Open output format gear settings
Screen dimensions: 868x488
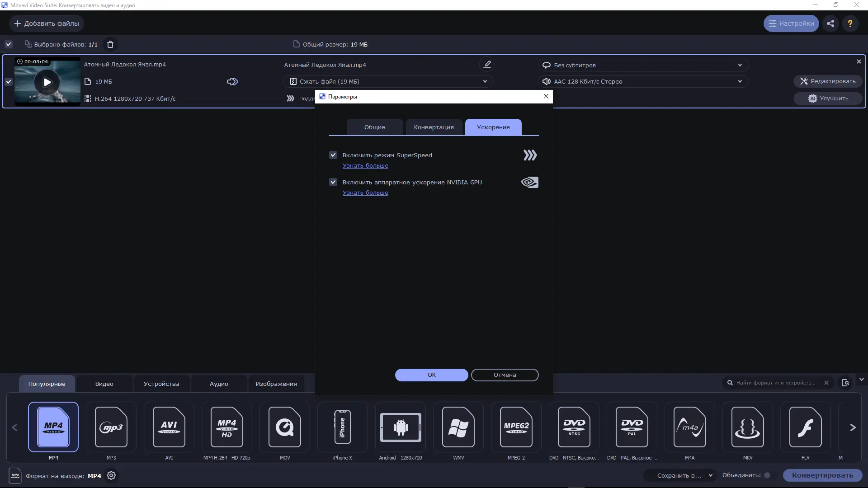(111, 475)
